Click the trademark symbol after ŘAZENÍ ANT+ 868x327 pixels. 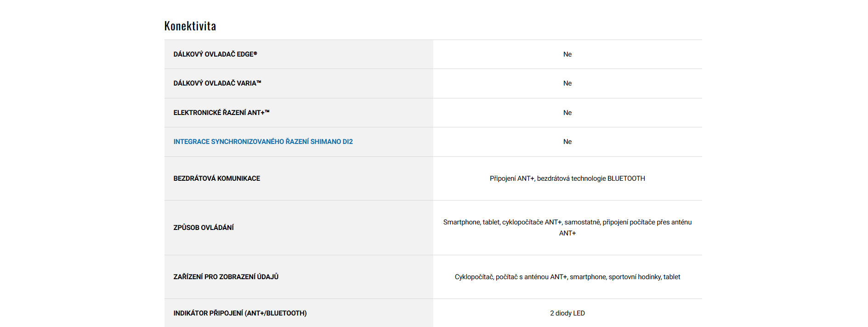[267, 112]
